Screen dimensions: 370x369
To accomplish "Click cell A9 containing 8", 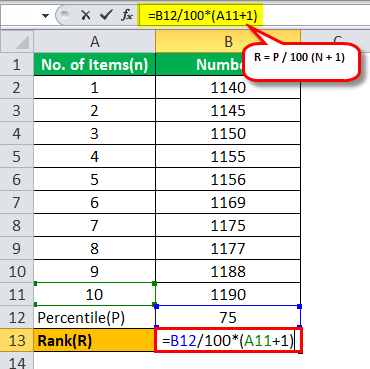I will pyautogui.click(x=95, y=248).
